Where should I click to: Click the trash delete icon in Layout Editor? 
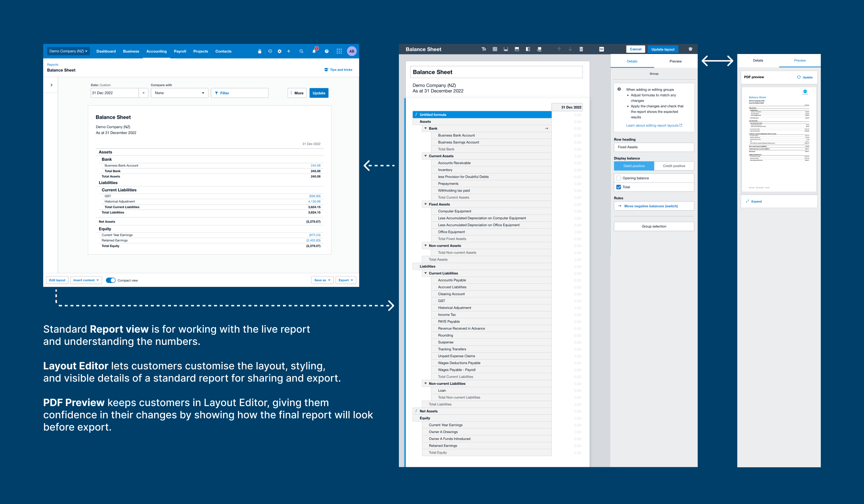click(581, 49)
